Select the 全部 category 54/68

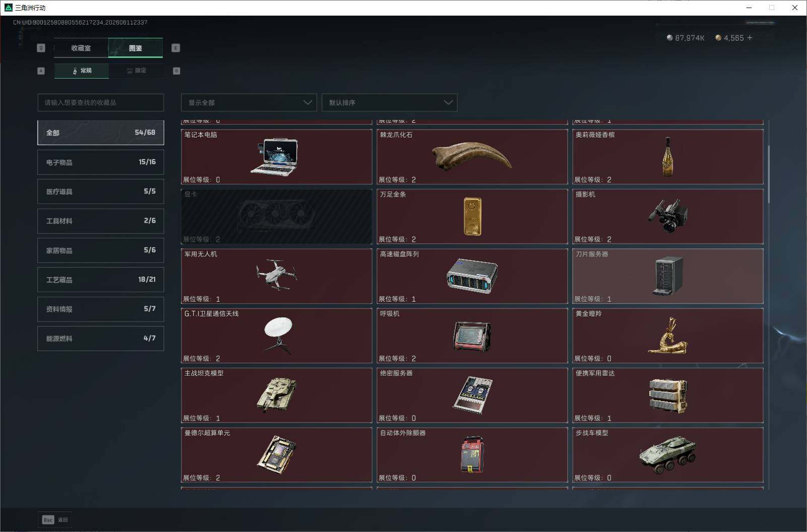click(101, 132)
